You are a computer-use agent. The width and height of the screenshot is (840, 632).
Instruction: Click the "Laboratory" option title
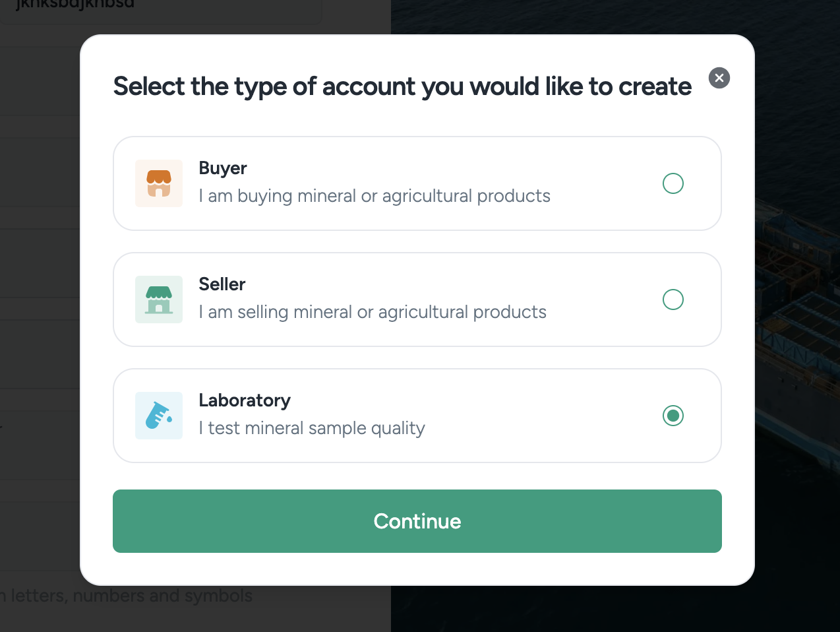[x=245, y=400]
